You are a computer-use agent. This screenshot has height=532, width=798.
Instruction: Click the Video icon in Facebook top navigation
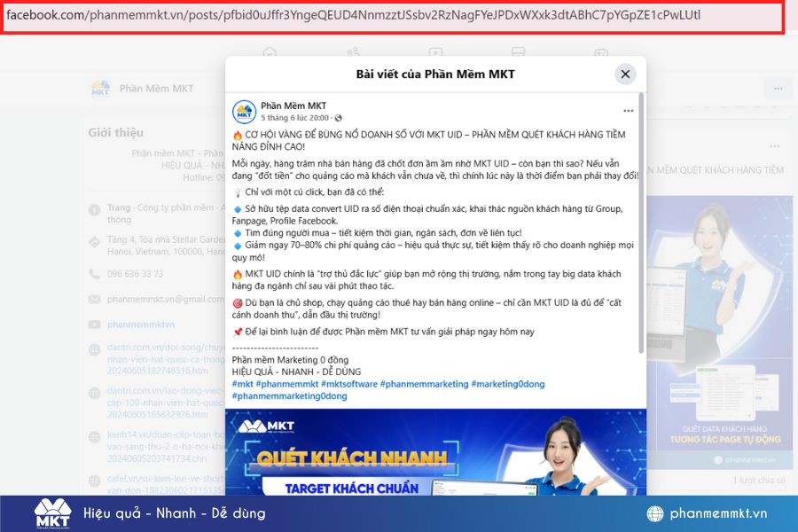tap(435, 52)
